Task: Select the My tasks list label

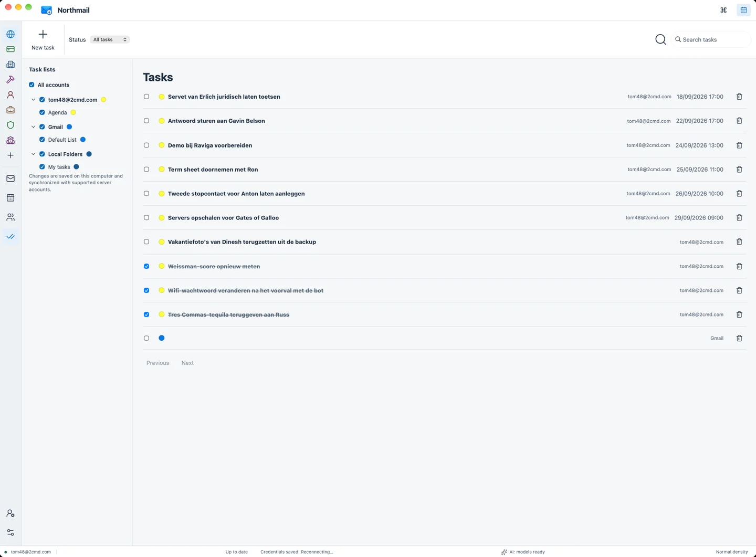Action: tap(59, 167)
